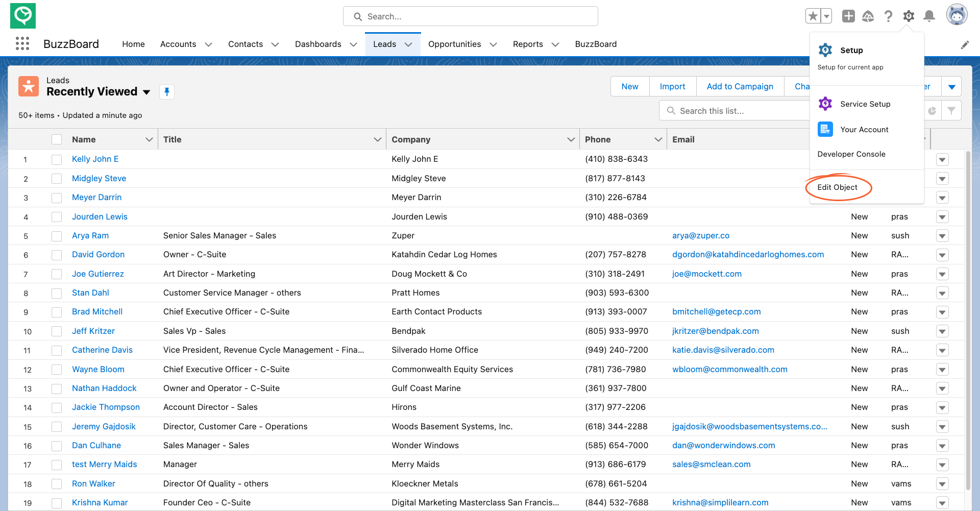Open row actions for Arya Ram
This screenshot has width=980, height=511.
942,236
